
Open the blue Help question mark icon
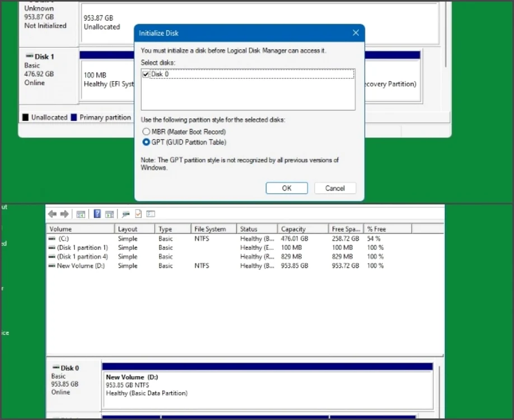tap(97, 214)
